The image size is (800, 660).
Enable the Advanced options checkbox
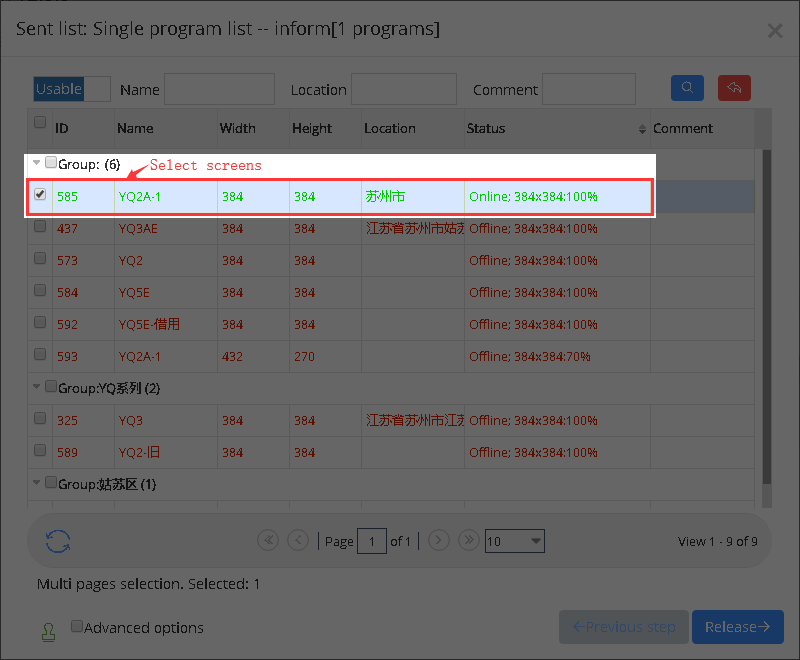point(77,626)
